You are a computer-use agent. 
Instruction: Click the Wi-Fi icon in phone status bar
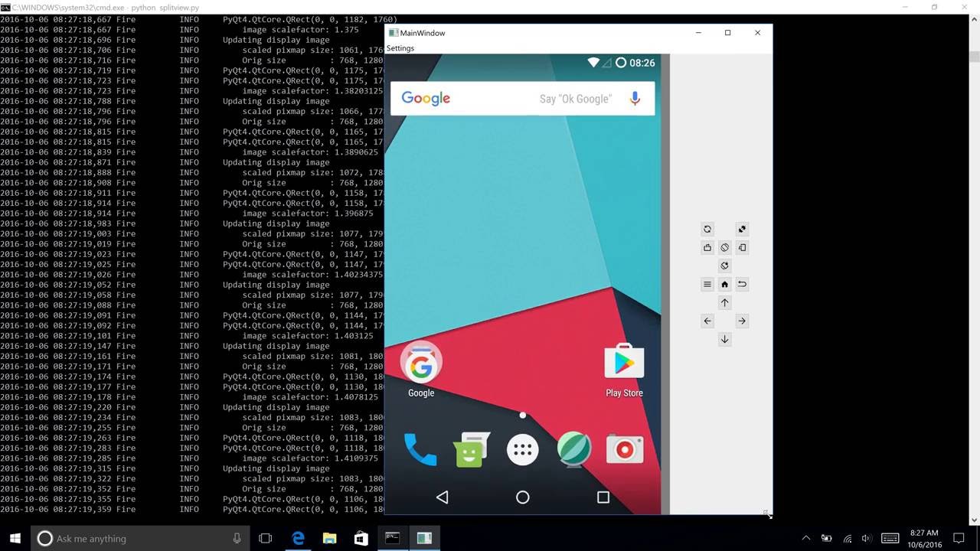[x=593, y=63]
